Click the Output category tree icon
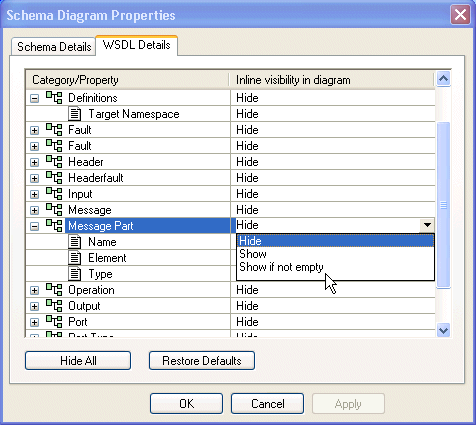This screenshot has width=476, height=425. coord(54,306)
